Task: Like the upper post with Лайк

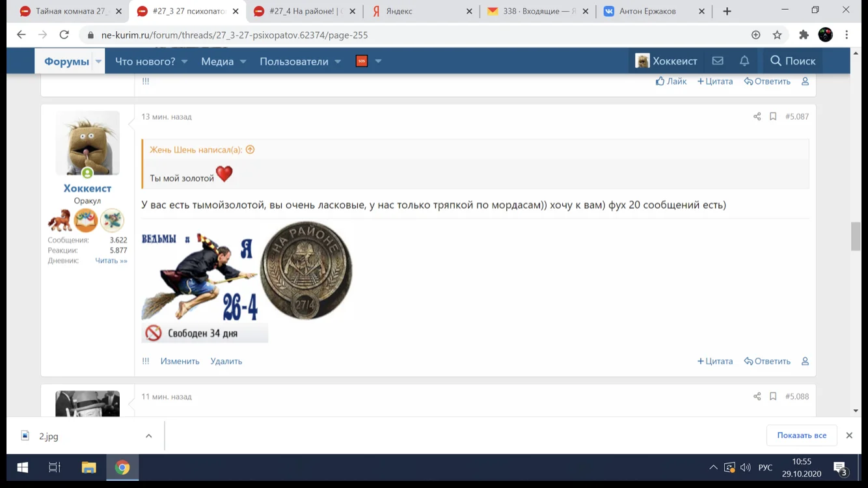Action: [671, 81]
